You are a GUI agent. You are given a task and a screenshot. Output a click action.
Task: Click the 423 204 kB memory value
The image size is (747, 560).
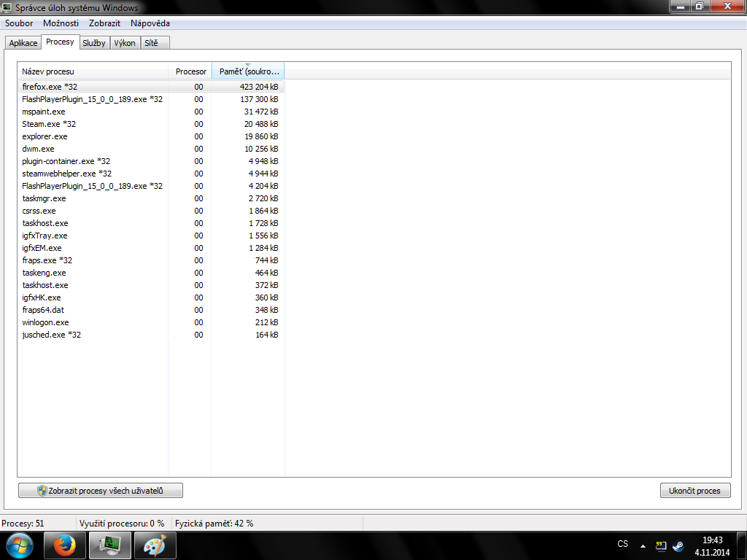click(259, 87)
